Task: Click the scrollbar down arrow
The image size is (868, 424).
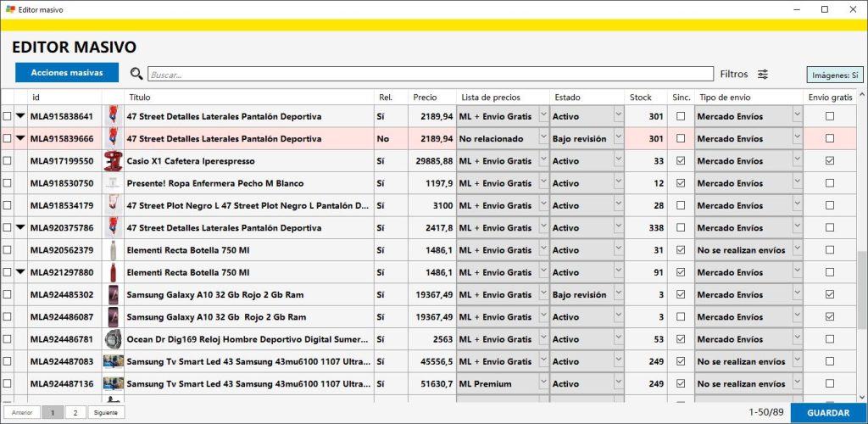Action: click(x=862, y=398)
